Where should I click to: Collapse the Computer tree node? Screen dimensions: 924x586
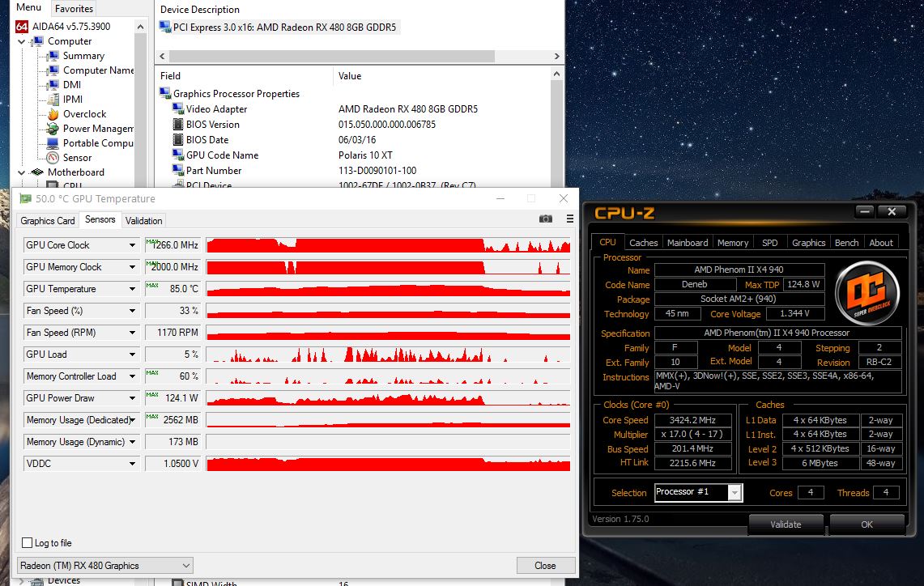pos(22,41)
